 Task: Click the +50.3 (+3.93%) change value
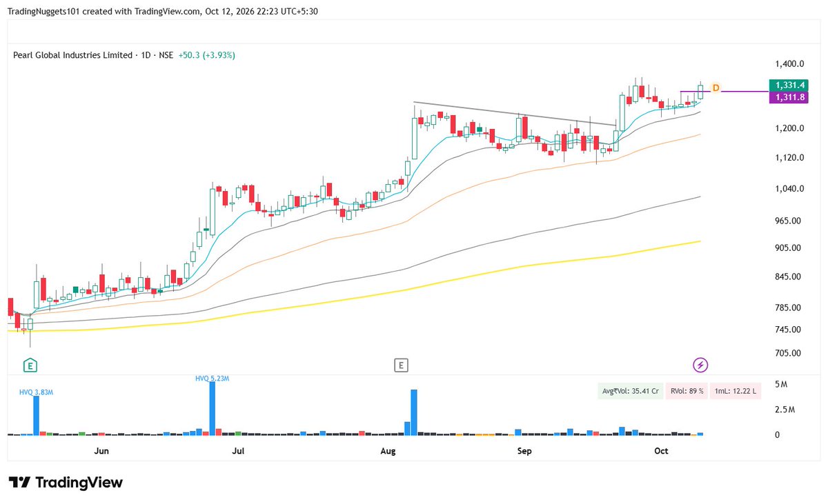pyautogui.click(x=206, y=54)
